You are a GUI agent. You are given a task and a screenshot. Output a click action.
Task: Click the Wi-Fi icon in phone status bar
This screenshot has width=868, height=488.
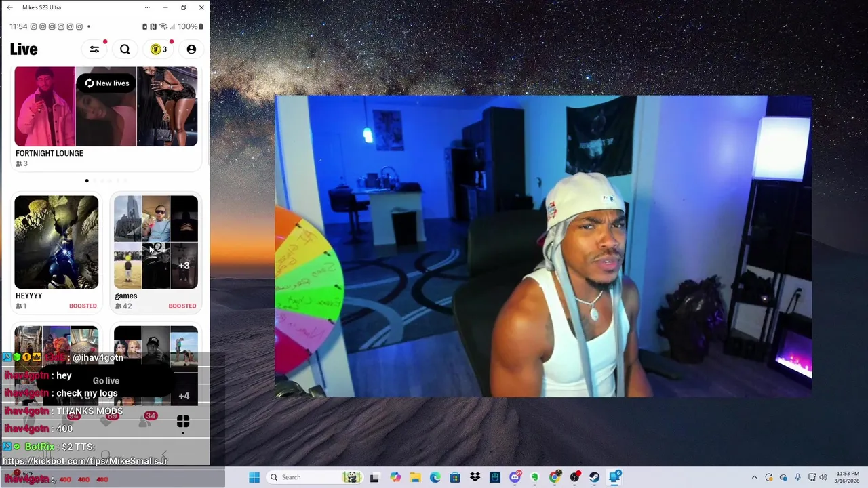(163, 26)
